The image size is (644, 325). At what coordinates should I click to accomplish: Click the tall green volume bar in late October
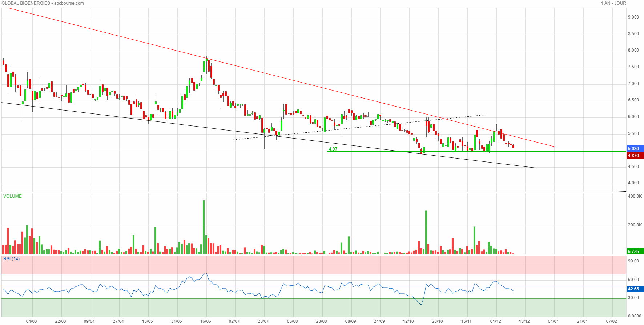[x=426, y=232]
